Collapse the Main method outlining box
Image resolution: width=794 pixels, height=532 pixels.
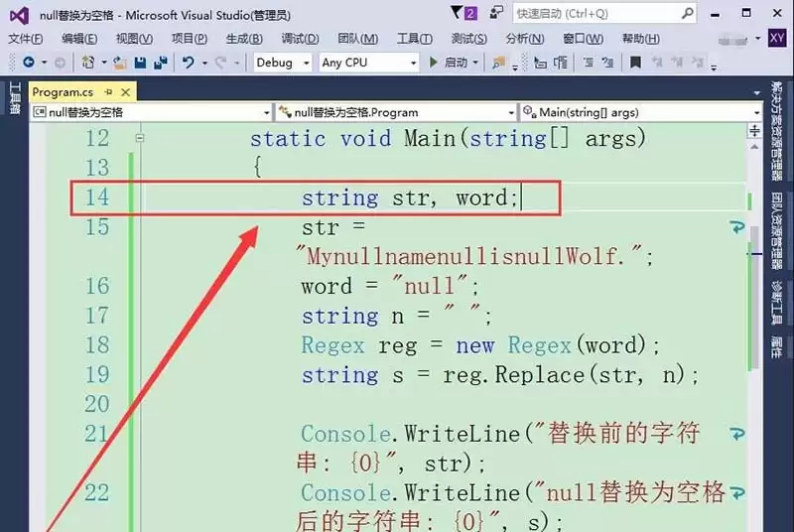click(x=140, y=138)
